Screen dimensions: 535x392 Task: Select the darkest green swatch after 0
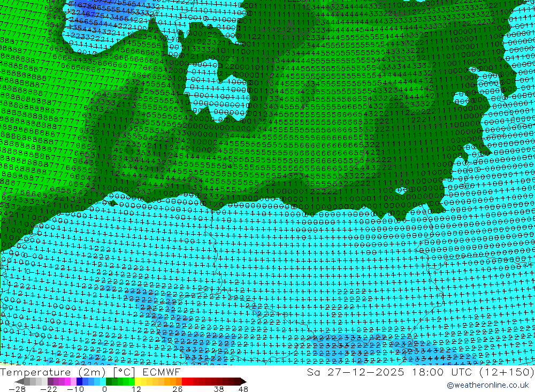point(109,381)
